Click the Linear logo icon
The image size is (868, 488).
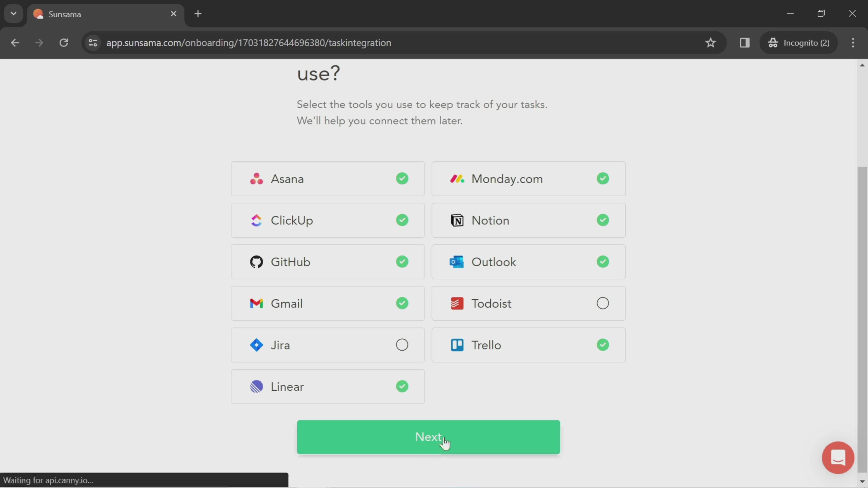coord(256,387)
